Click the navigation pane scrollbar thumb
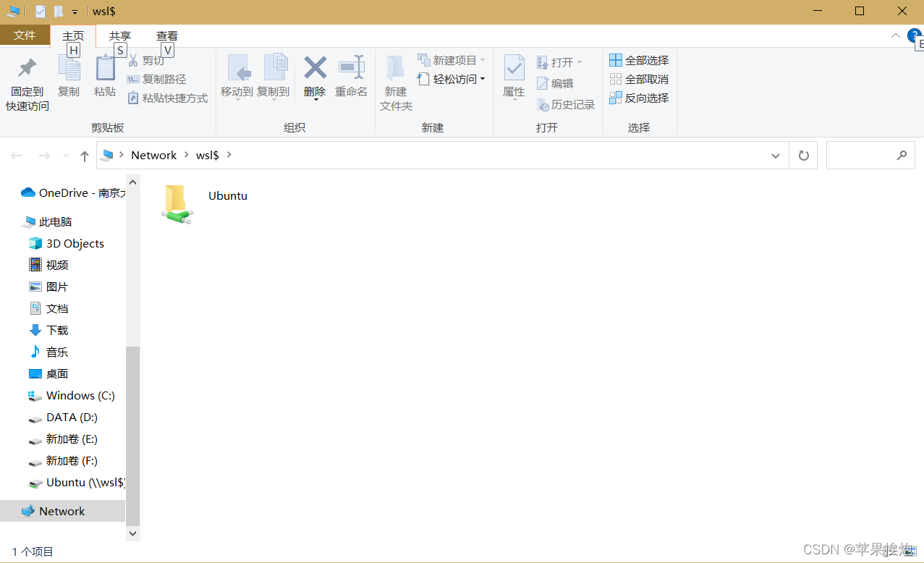This screenshot has height=563, width=924. 132,435
